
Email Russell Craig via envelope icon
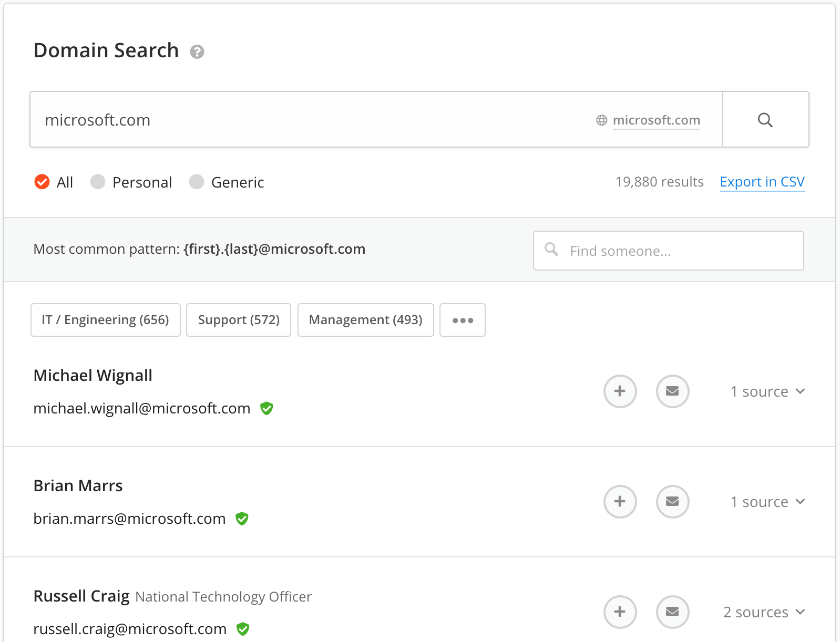[673, 612]
